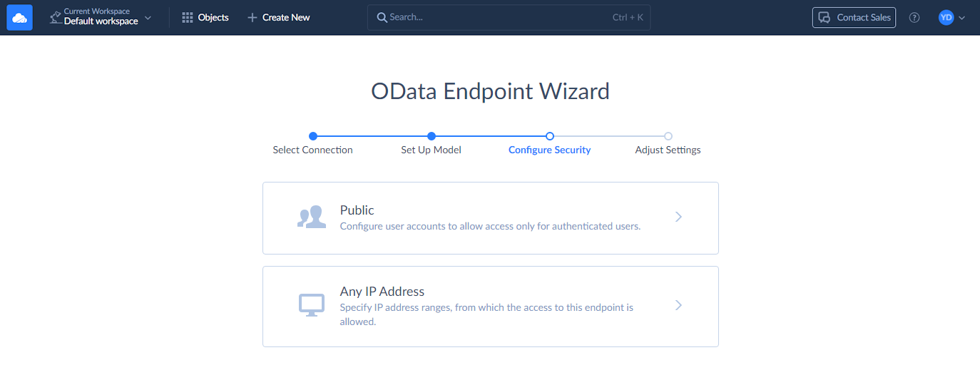Expand the Public option chevron
Image resolution: width=980 pixels, height=375 pixels.
[x=678, y=217]
